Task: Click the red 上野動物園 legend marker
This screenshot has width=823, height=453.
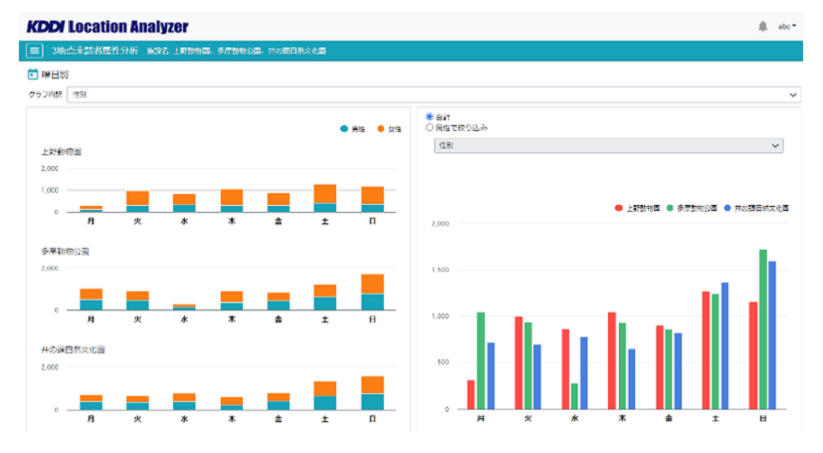Action: 619,208
